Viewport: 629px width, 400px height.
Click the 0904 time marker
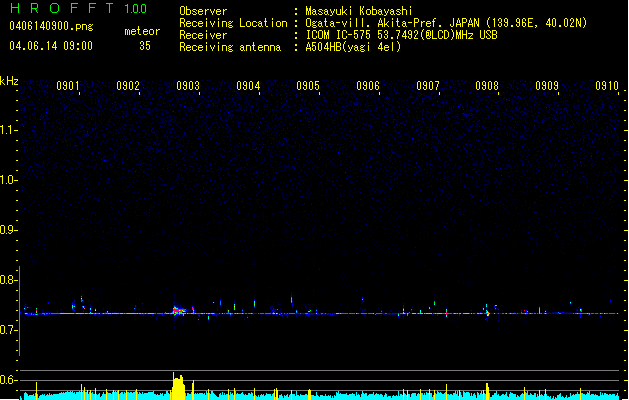click(x=248, y=86)
